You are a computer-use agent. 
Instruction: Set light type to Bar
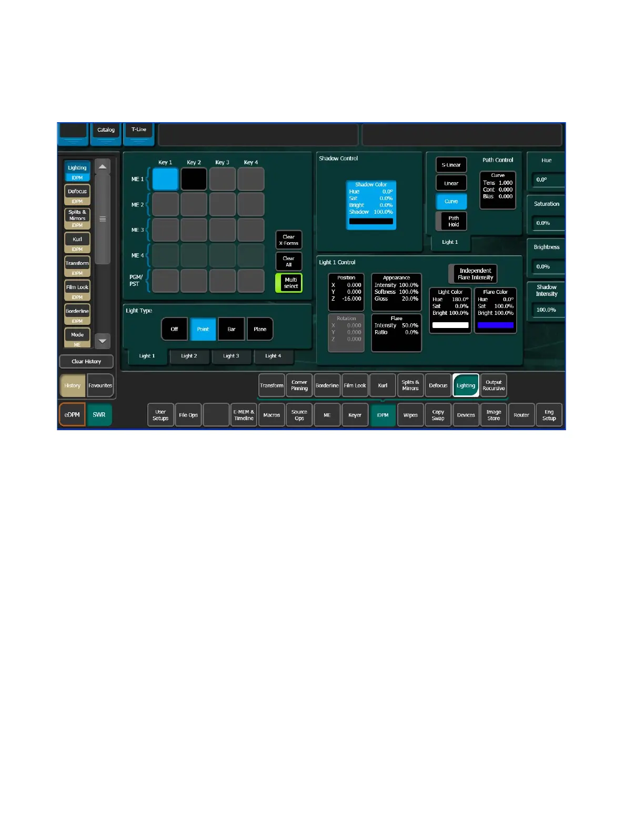[232, 329]
